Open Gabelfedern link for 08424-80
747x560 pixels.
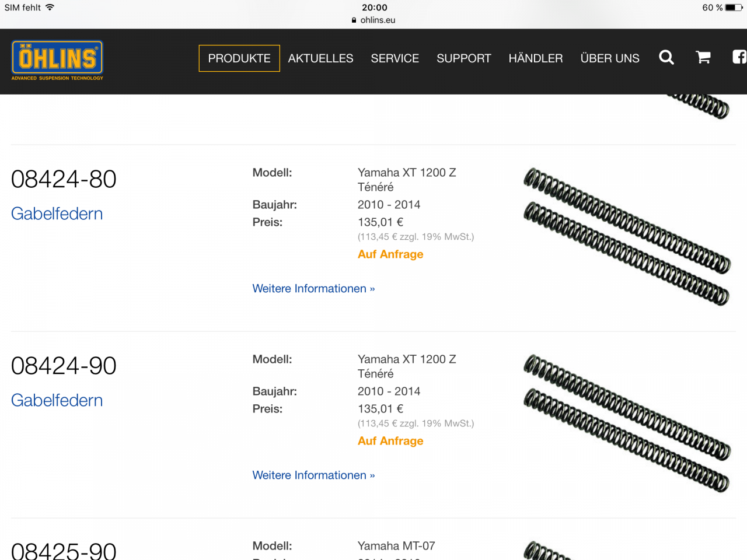(57, 213)
